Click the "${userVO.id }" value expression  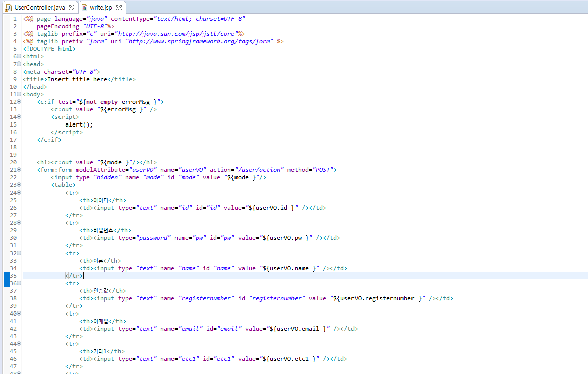point(272,208)
